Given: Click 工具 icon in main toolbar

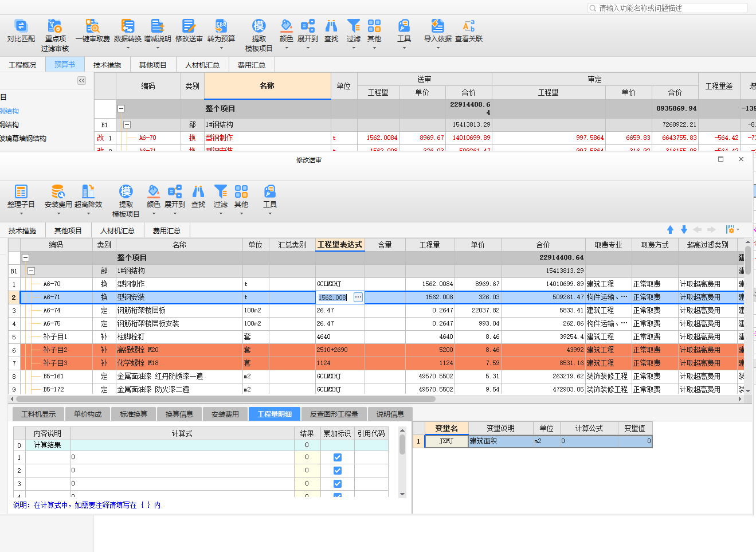Looking at the screenshot, I should coord(404,26).
